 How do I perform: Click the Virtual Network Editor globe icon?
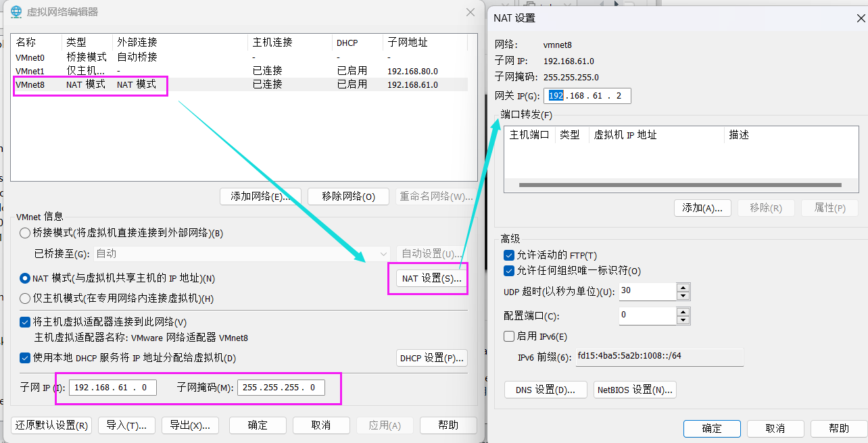pos(16,11)
